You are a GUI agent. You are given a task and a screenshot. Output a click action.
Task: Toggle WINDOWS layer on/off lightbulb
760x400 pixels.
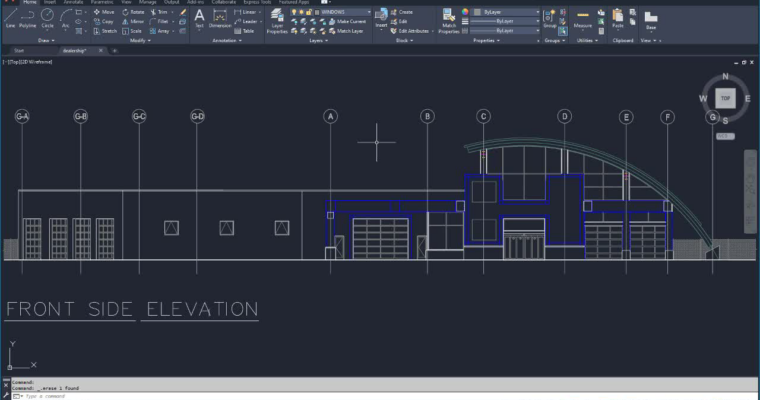pos(294,12)
